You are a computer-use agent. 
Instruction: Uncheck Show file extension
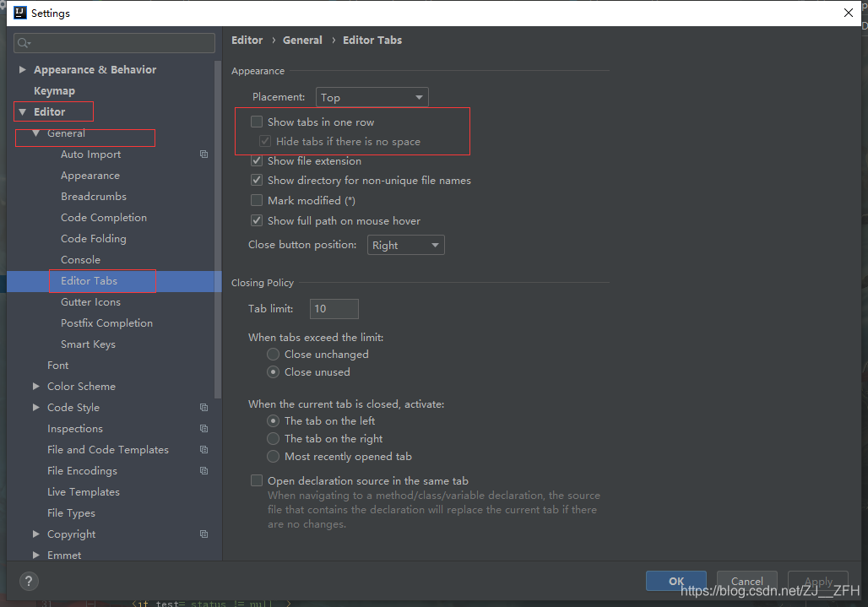[x=257, y=161]
